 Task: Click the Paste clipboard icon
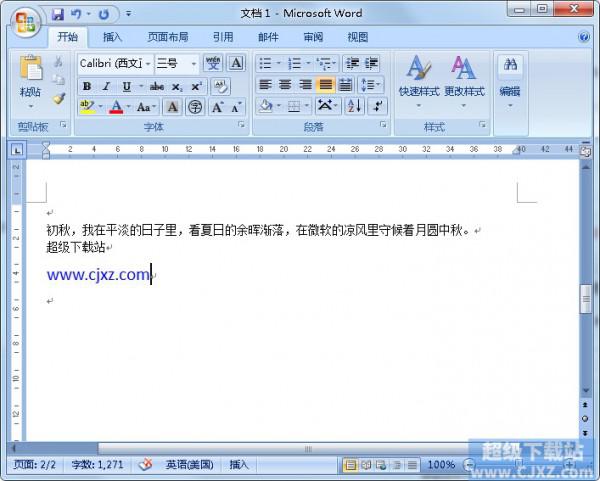[x=30, y=69]
